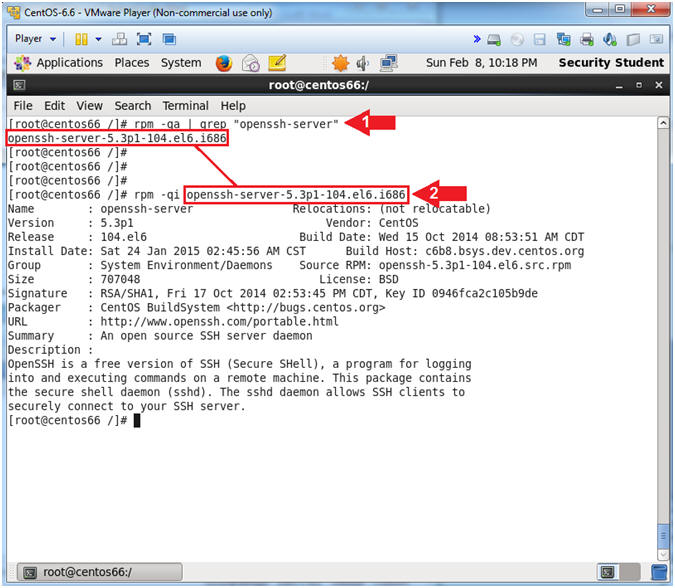Click the network adapter device icon
675x588 pixels.
click(563, 40)
